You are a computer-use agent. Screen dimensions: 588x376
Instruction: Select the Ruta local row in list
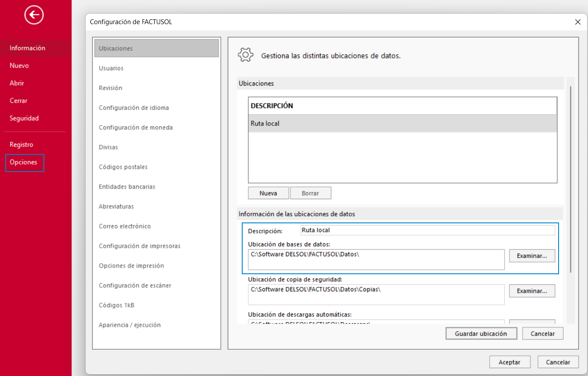pyautogui.click(x=402, y=123)
